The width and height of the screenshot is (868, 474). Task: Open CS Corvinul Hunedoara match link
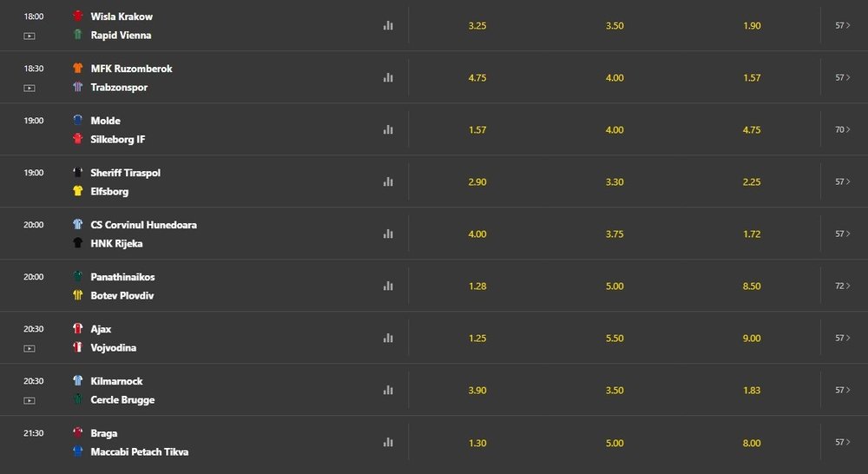coord(143,225)
